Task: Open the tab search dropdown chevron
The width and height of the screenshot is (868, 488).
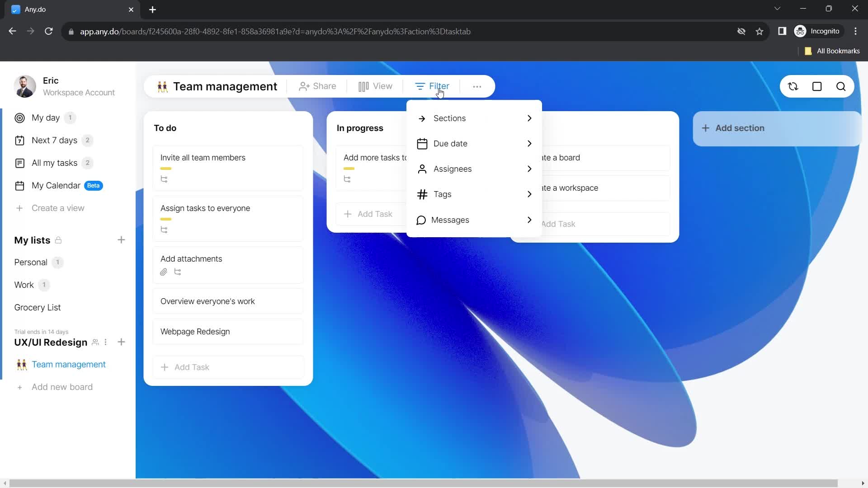Action: 777,9
